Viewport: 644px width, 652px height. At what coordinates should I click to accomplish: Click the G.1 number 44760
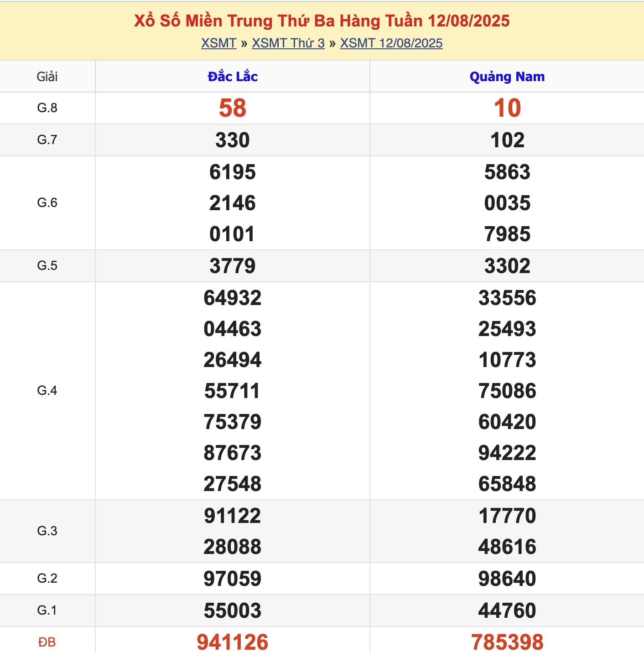coord(507,611)
